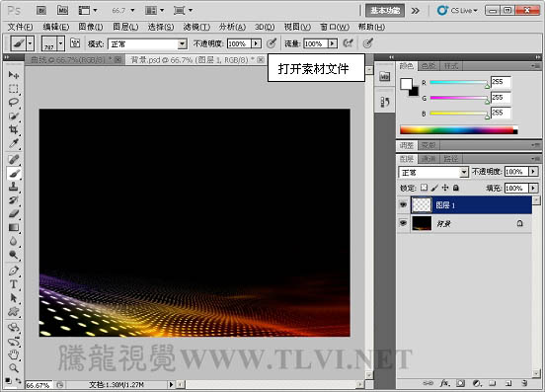Screen dimensions: 545x392
Task: Hide layer 图层 1 with eye icon
Action: 403,204
